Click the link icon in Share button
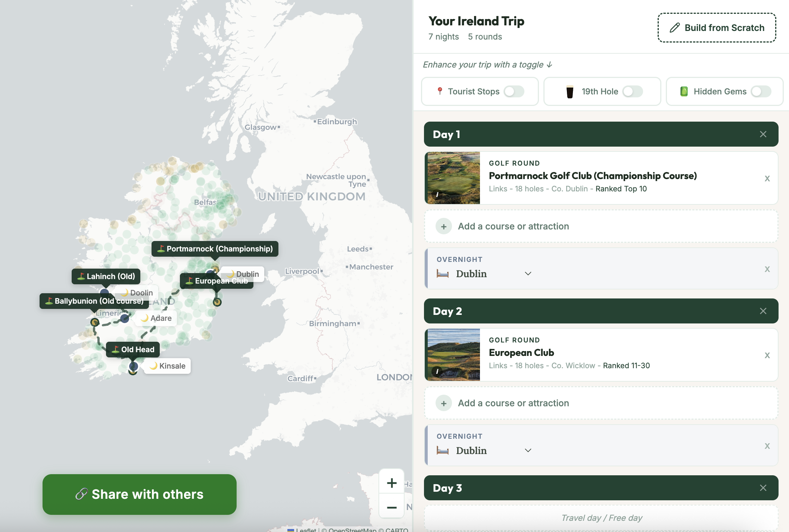Viewport: 789px width, 532px height. [81, 494]
